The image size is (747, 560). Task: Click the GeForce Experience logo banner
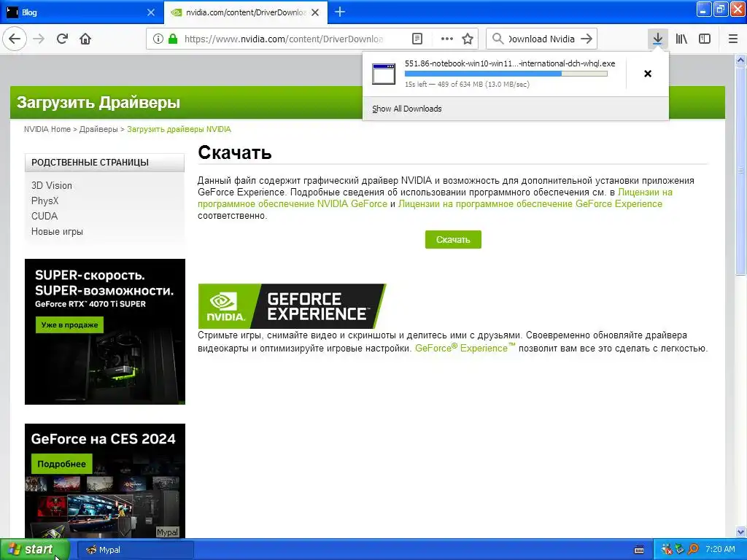tap(292, 306)
